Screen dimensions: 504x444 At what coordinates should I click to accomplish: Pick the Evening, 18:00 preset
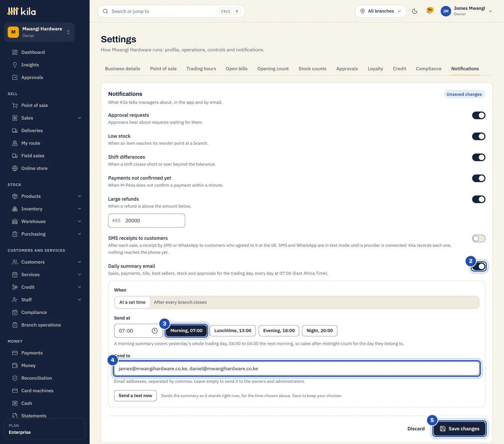[x=279, y=331]
